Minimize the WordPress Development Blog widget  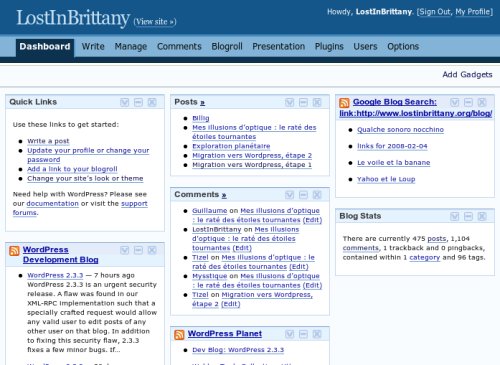point(138,250)
